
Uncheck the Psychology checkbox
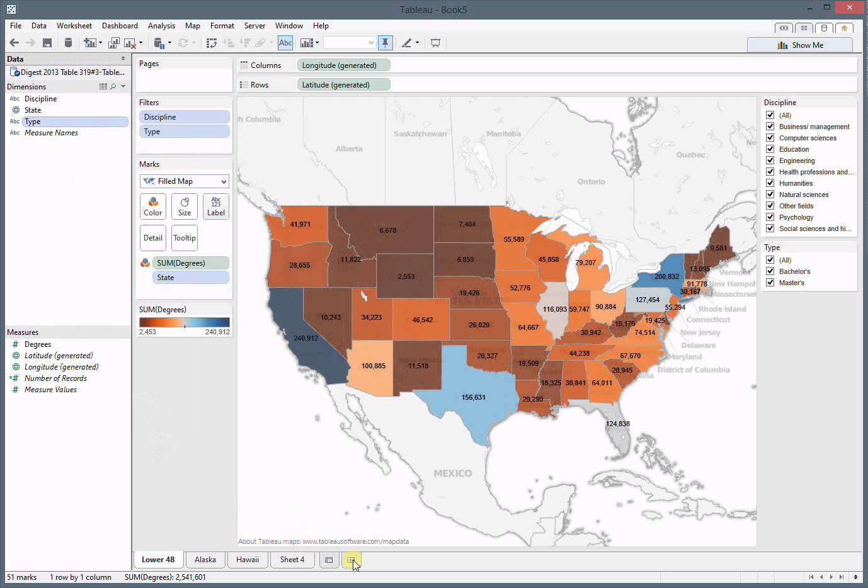pyautogui.click(x=770, y=217)
